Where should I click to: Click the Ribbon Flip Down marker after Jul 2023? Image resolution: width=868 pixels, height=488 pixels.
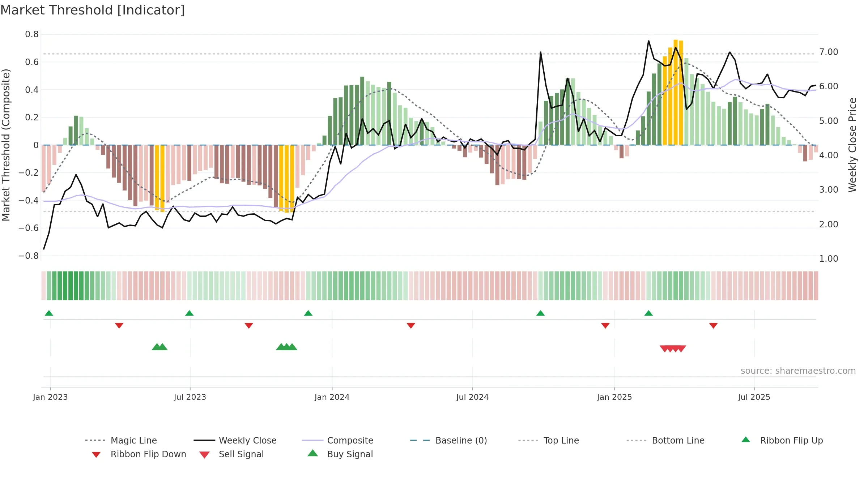(x=249, y=326)
